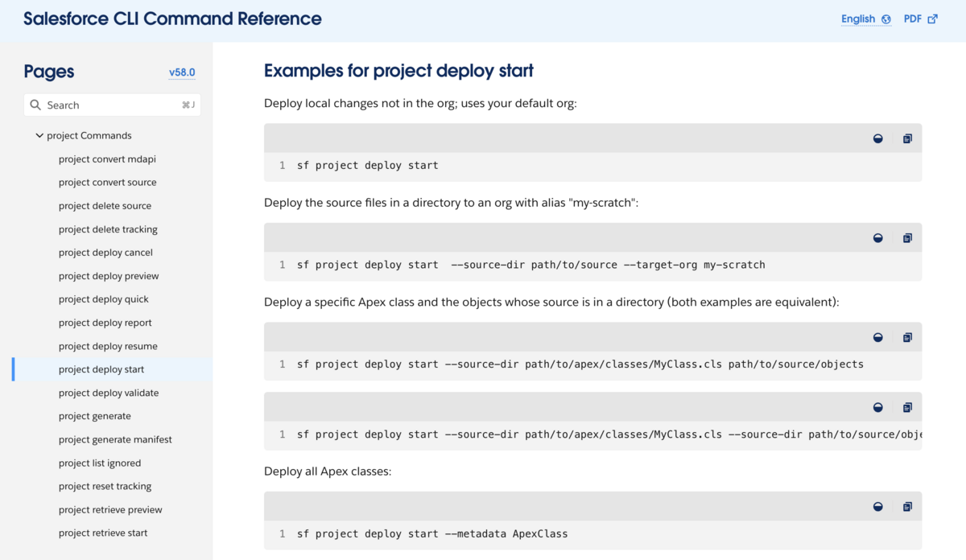Viewport: 966px width, 560px height.
Task: Toggle theme on the first code block
Action: click(877, 138)
